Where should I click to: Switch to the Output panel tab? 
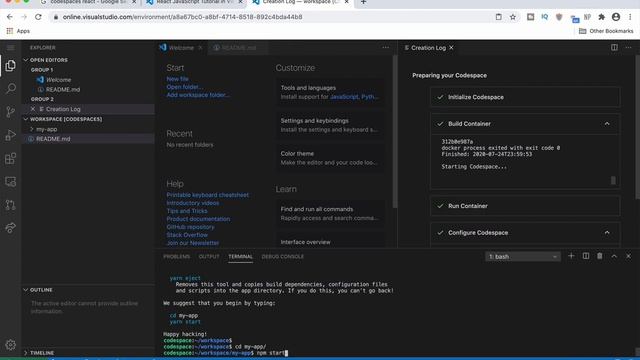click(209, 257)
